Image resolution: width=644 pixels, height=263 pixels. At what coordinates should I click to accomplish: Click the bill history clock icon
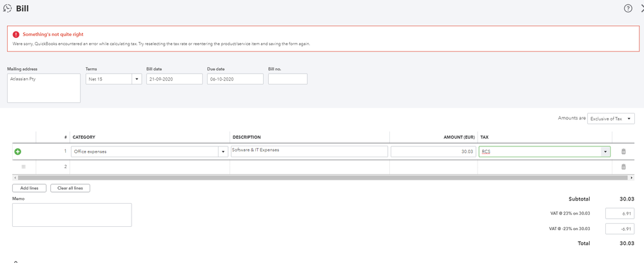pos(7,8)
